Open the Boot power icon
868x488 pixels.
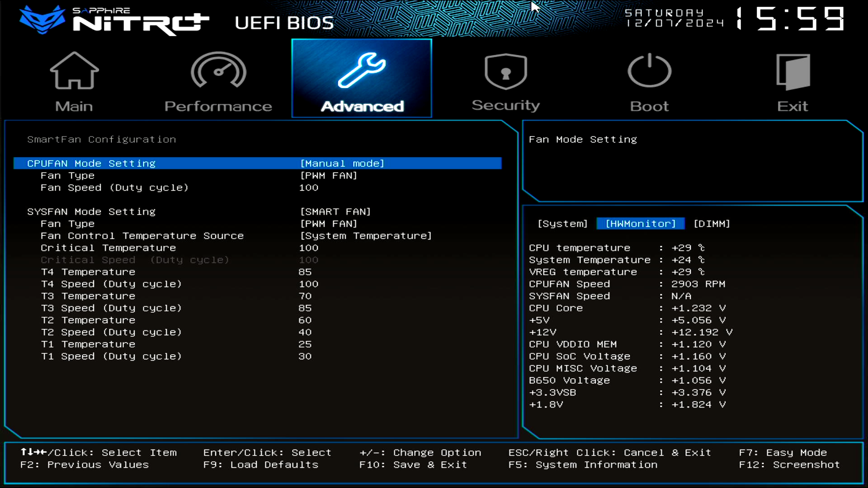point(649,71)
